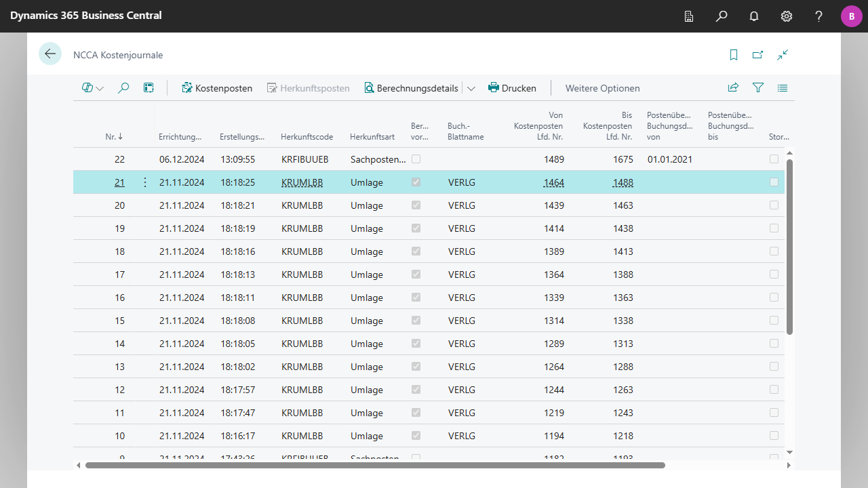Toggle Storniert checkbox for row 22
Image resolution: width=868 pixels, height=488 pixels.
774,159
